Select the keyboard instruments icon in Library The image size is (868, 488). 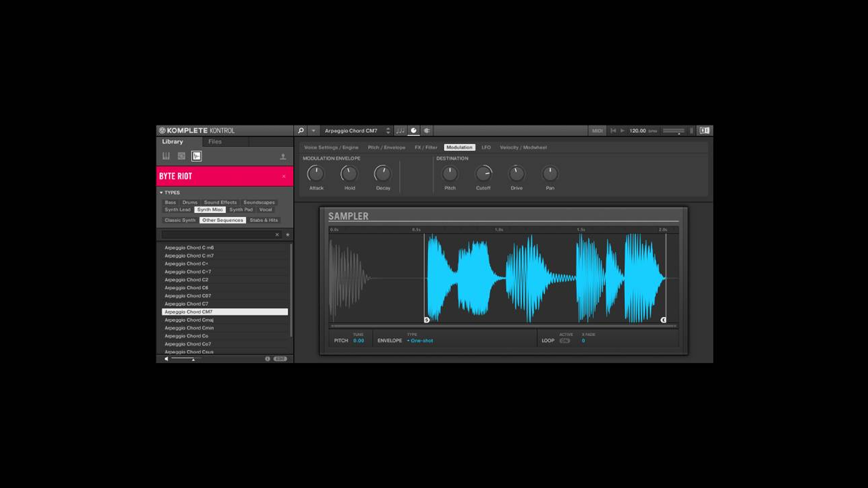pyautogui.click(x=166, y=156)
